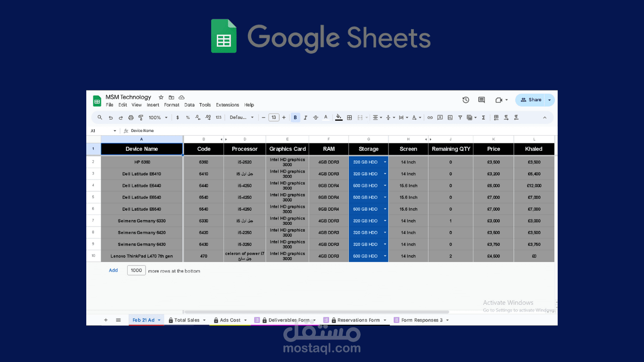Open the all sheets list
The height and width of the screenshot is (362, 644).
118,320
